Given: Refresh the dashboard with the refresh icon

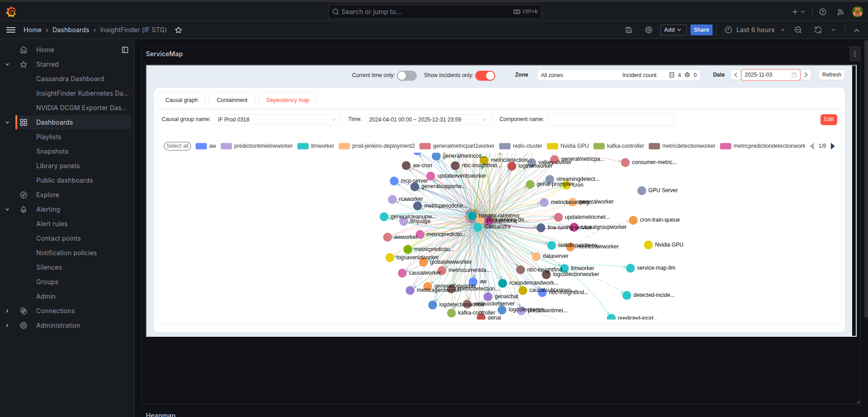Looking at the screenshot, I should click(818, 30).
